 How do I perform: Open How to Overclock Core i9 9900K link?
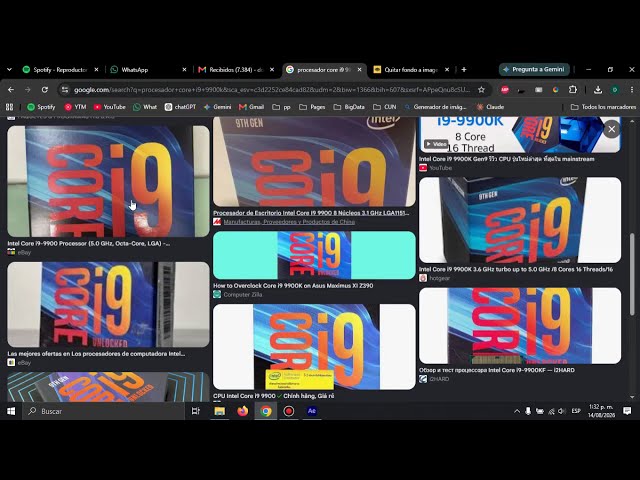click(293, 286)
